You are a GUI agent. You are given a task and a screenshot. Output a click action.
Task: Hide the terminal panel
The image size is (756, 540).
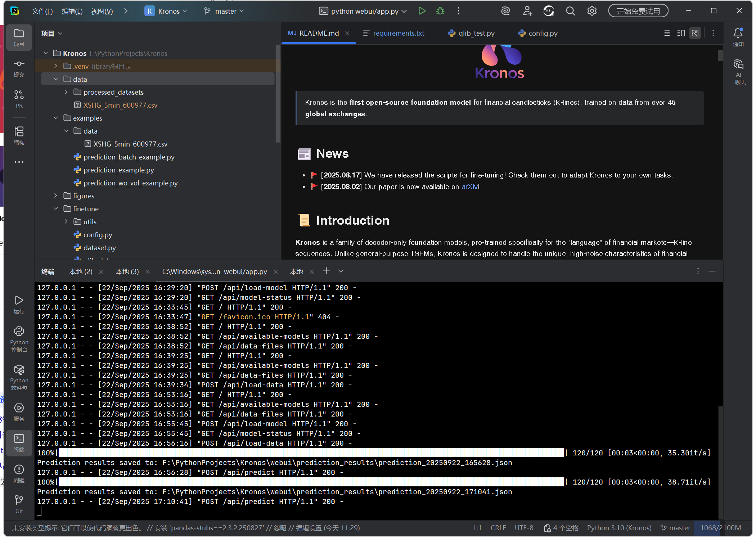click(x=712, y=271)
